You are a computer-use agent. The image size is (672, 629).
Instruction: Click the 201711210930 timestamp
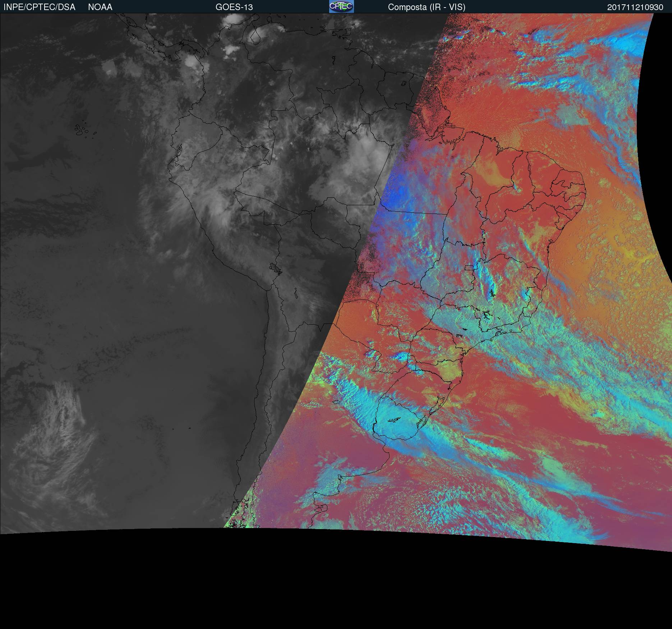tap(635, 7)
